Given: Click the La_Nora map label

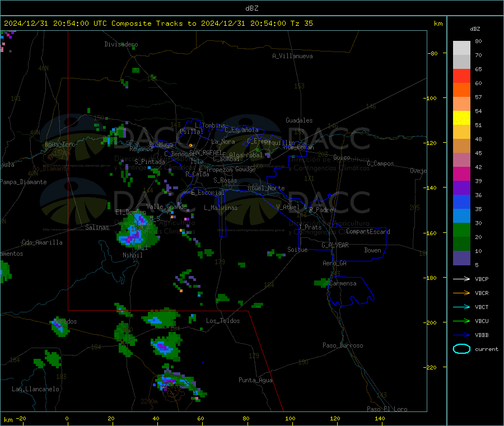Looking at the screenshot, I should 223,142.
